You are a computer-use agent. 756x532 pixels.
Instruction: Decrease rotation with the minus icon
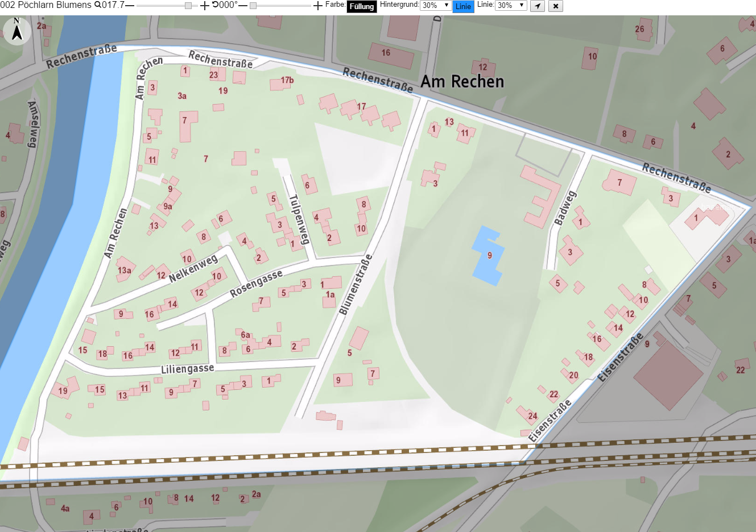(x=243, y=6)
